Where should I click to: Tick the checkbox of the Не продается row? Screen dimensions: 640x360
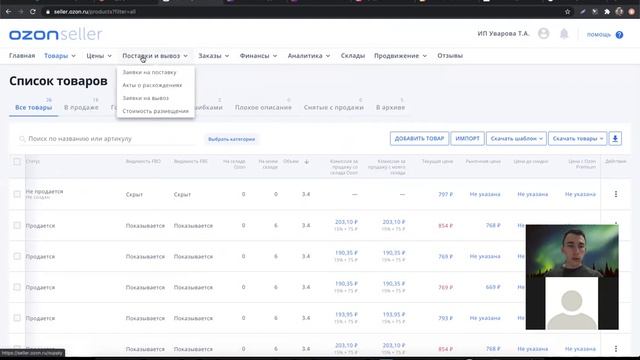tap(17, 194)
